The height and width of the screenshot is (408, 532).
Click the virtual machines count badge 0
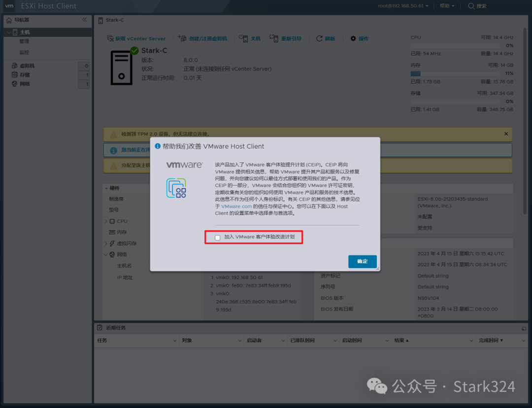click(x=84, y=66)
